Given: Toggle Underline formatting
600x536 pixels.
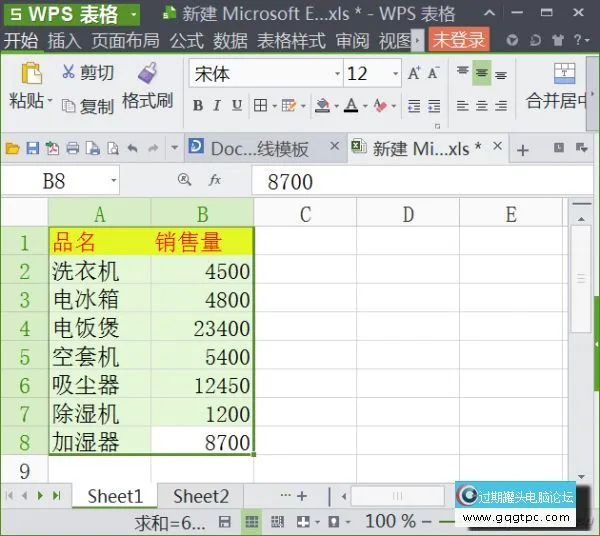Looking at the screenshot, I should point(237,105).
